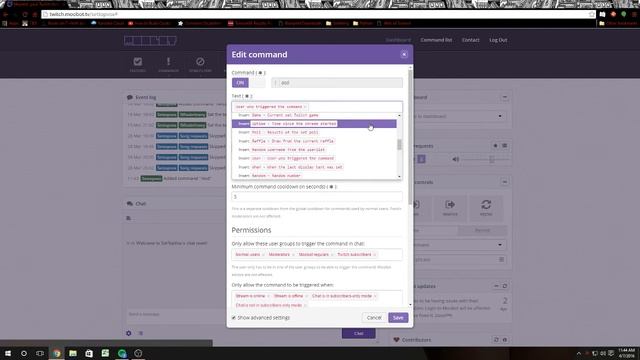The width and height of the screenshot is (640, 360).
Task: Choose the User who triggered command option
Action: tap(314, 158)
